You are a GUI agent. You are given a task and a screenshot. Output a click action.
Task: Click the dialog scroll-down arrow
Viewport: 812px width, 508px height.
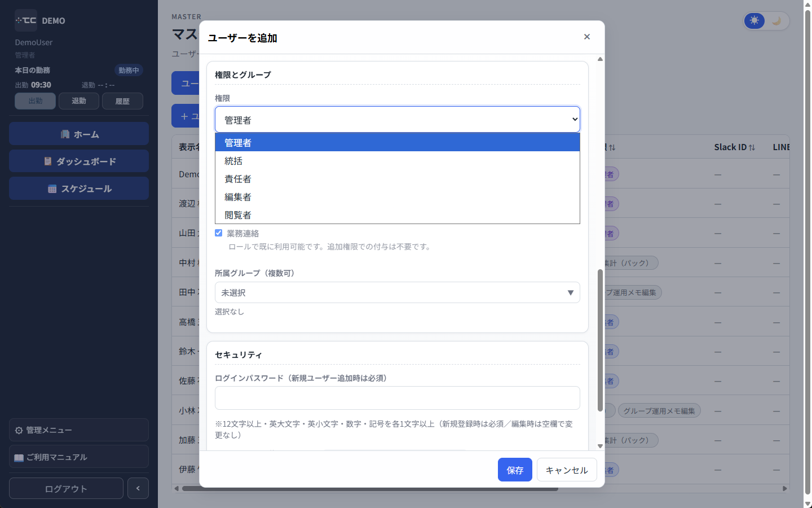(x=600, y=446)
